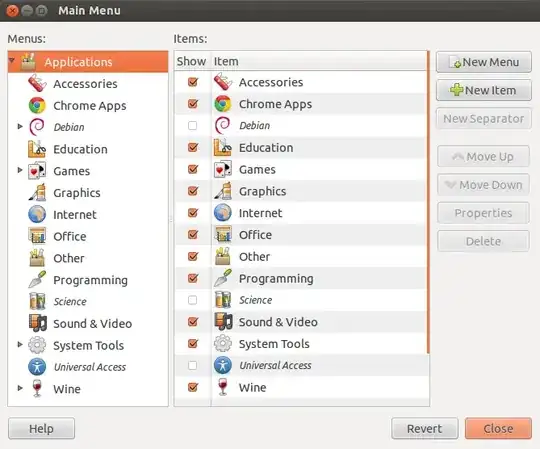The image size is (540, 449).
Task: Click the Chrome Apps icon in Menus tree
Action: (37, 105)
